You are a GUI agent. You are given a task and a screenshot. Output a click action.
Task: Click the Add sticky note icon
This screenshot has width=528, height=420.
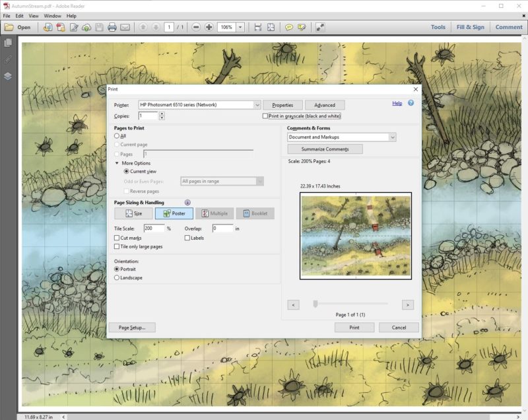289,27
